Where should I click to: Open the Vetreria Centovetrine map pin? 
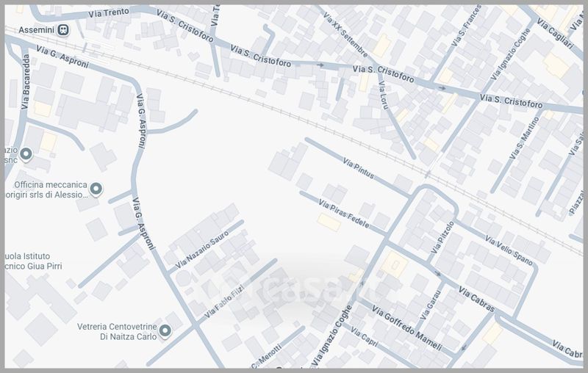tap(165, 331)
